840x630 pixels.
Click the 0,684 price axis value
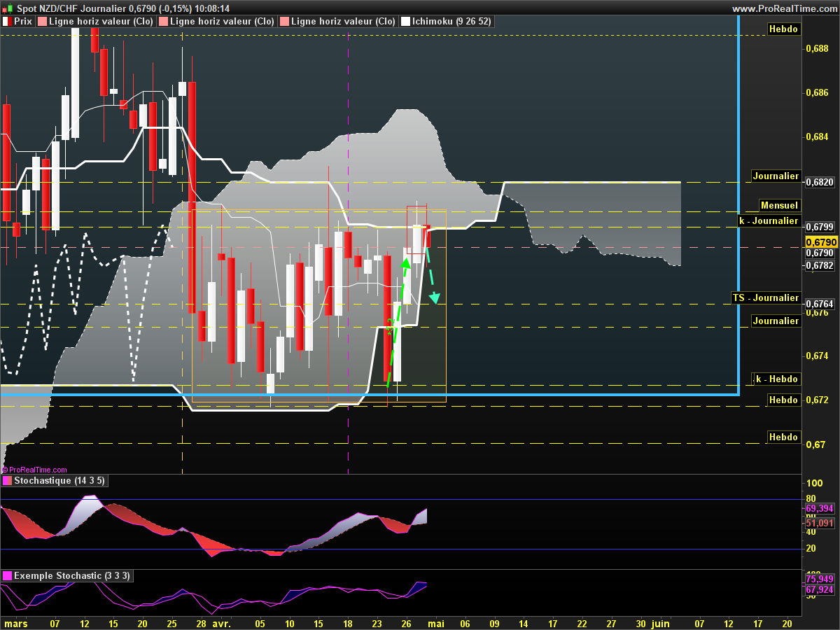[x=816, y=137]
